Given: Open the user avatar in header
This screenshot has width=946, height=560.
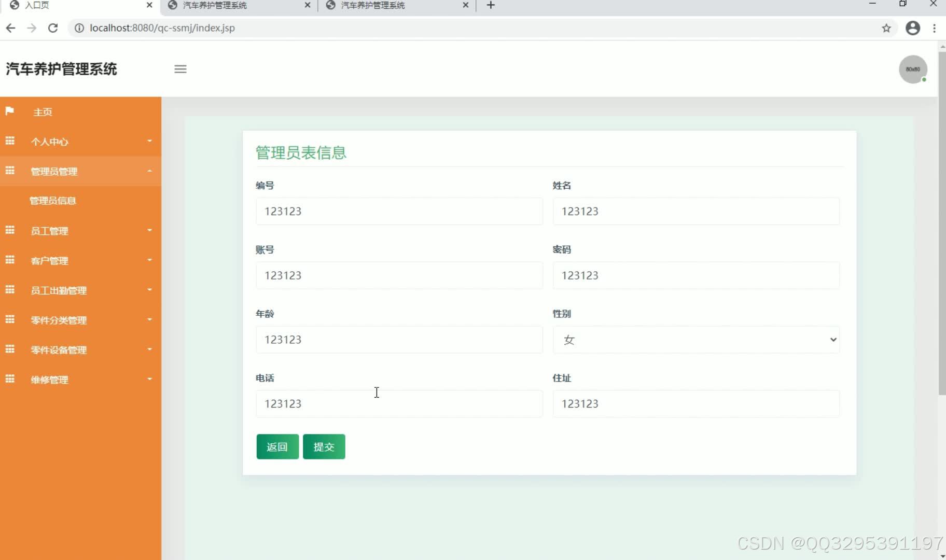Looking at the screenshot, I should tap(913, 69).
